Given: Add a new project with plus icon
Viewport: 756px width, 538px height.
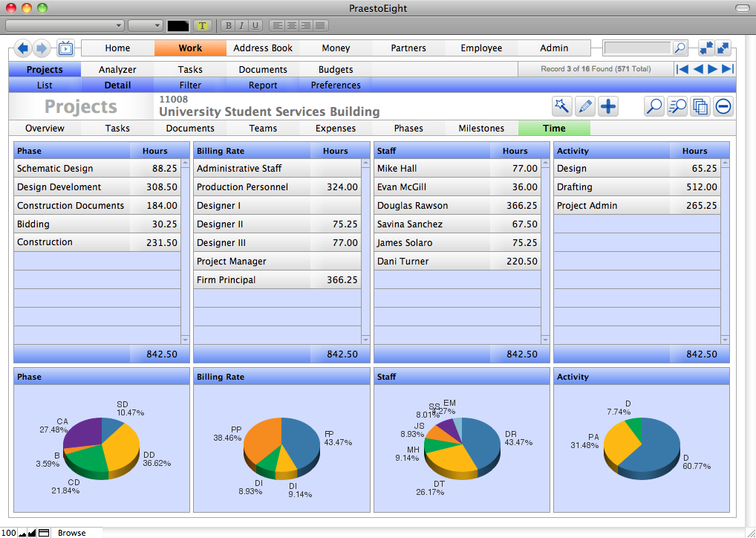Looking at the screenshot, I should [608, 106].
